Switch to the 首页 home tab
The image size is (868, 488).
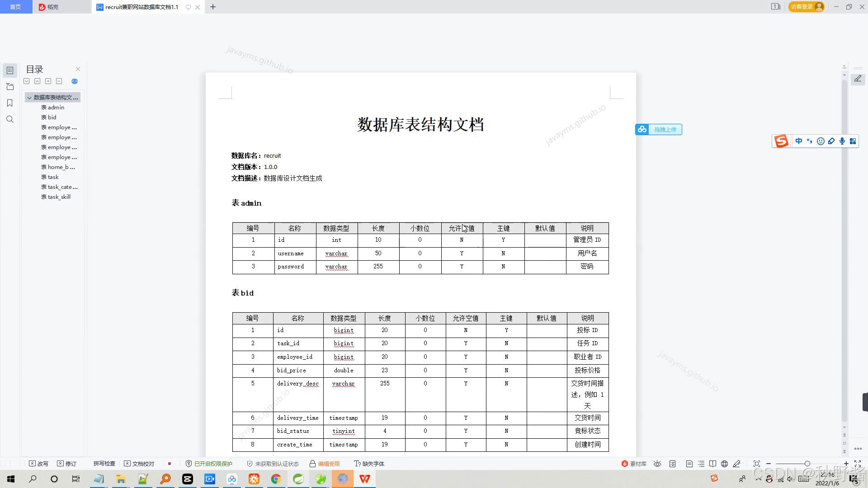pos(15,7)
